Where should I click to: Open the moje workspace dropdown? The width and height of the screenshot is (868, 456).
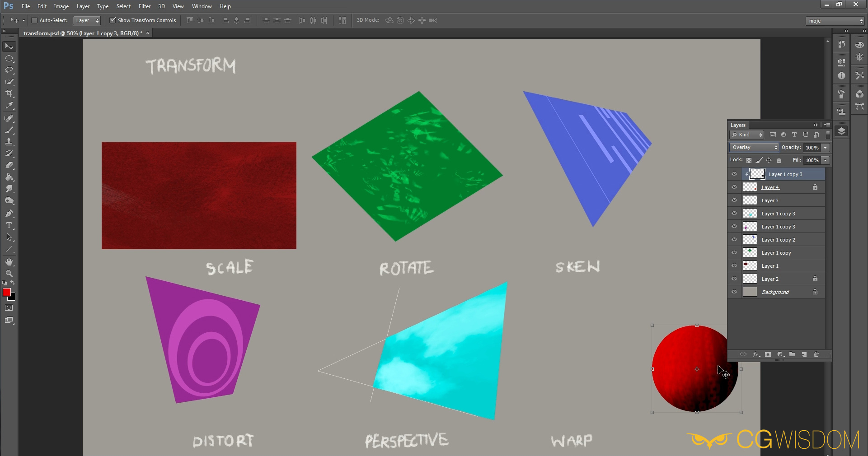coord(835,21)
